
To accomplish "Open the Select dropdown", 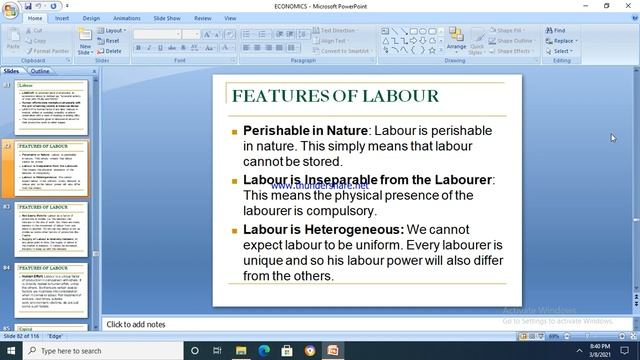I will (560, 51).
